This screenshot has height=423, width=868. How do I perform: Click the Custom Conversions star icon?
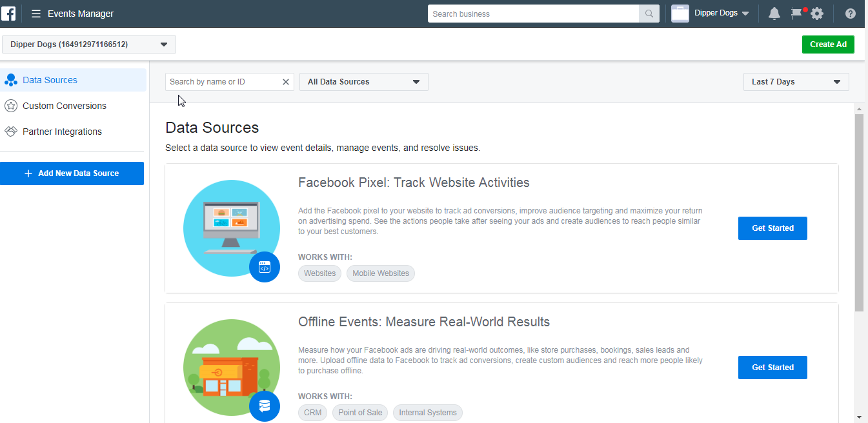(x=11, y=106)
